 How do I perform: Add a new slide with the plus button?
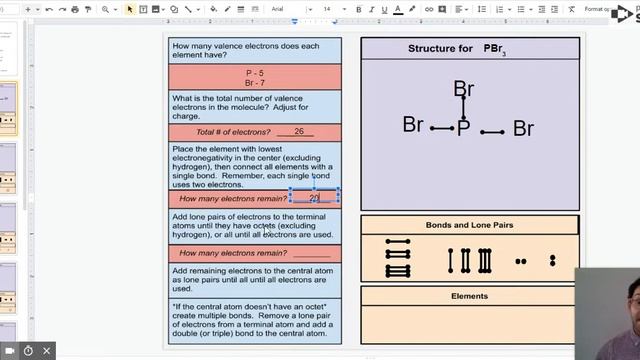coord(28,9)
